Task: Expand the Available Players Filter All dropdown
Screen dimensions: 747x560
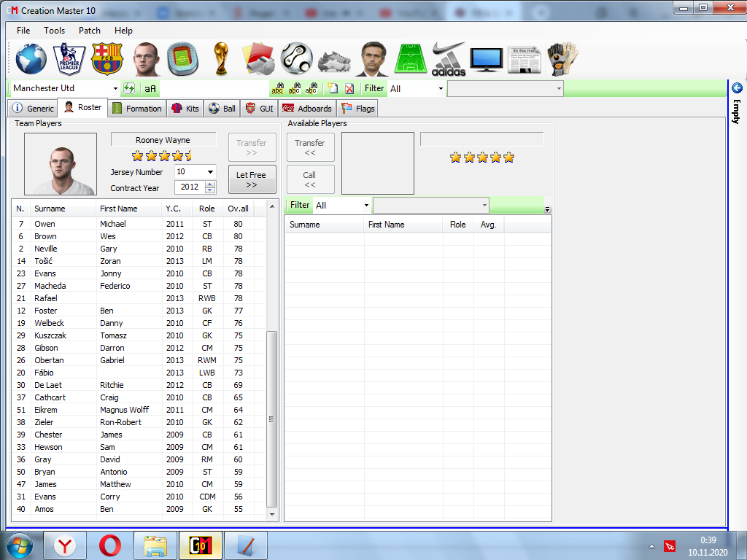Action: [x=366, y=206]
